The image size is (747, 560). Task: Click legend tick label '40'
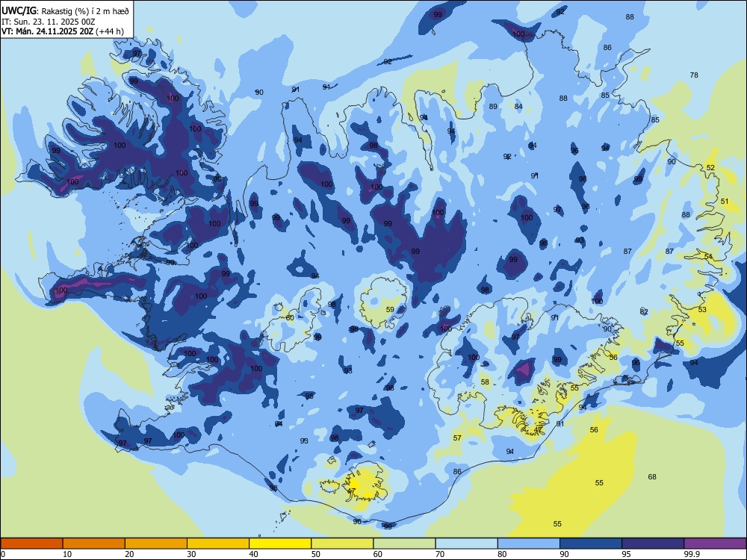click(x=253, y=554)
